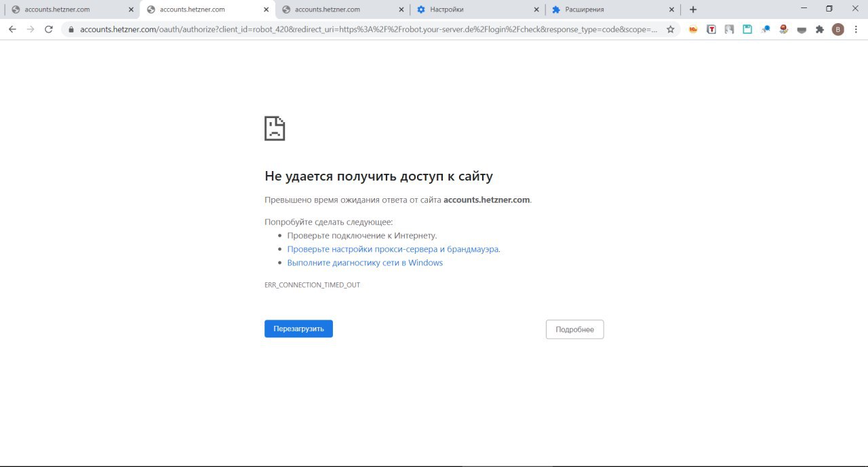Open the red T extension icon

click(711, 29)
